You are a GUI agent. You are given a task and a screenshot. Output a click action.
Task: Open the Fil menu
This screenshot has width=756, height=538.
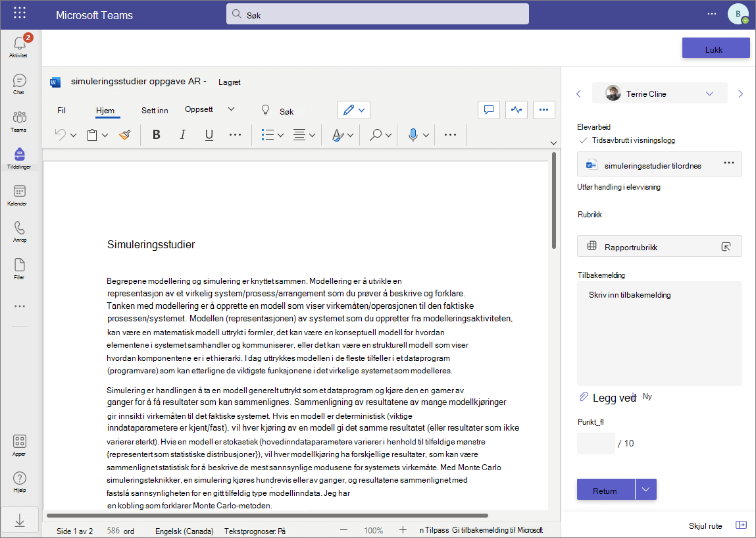(x=61, y=111)
